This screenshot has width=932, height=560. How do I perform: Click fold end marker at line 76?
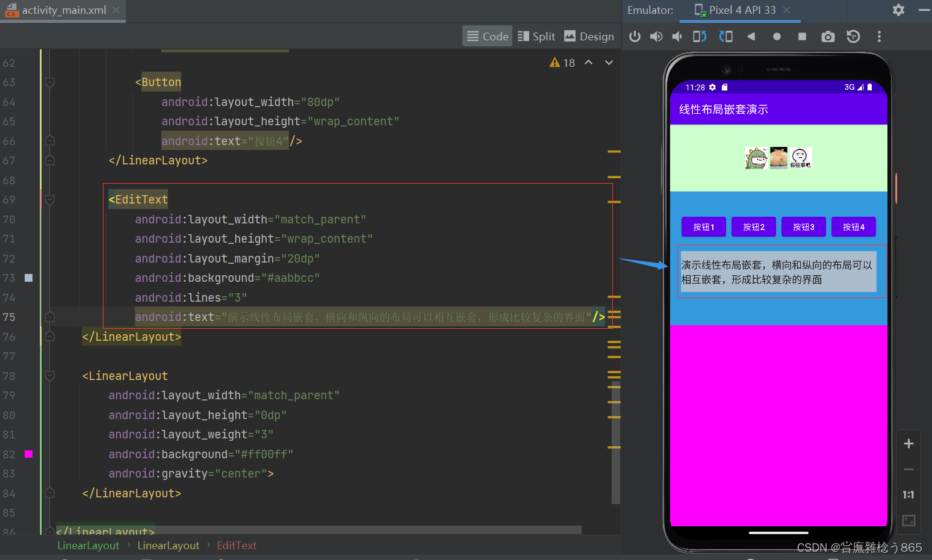coord(50,337)
